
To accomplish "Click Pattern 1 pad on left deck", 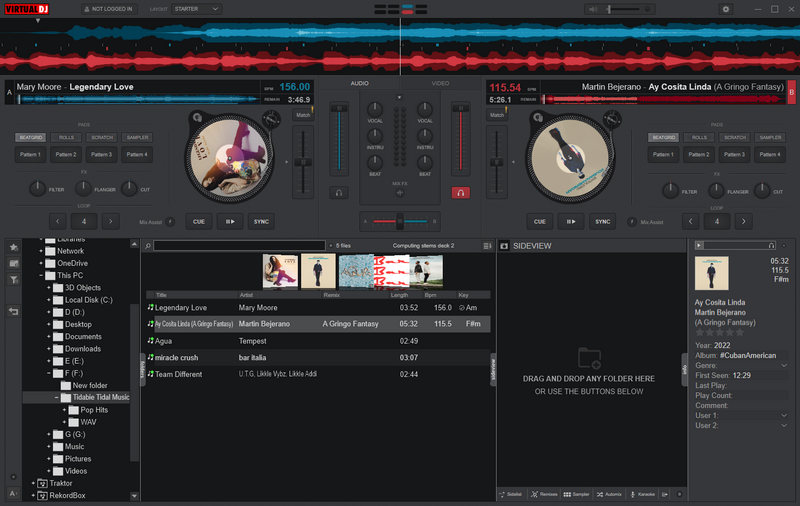I will point(31,155).
